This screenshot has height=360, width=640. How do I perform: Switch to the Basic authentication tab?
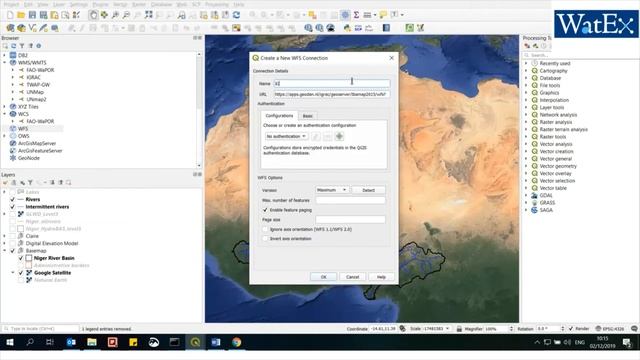(x=307, y=116)
